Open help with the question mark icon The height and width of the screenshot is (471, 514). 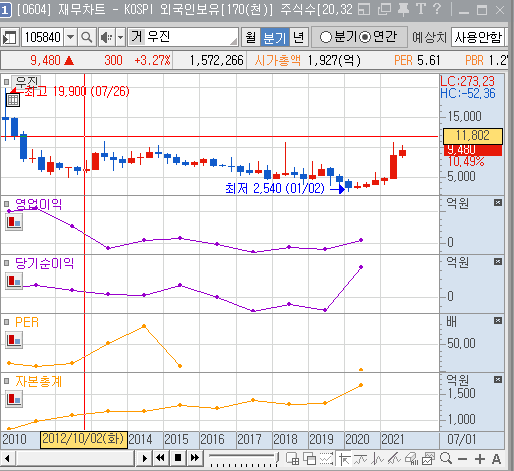click(437, 9)
